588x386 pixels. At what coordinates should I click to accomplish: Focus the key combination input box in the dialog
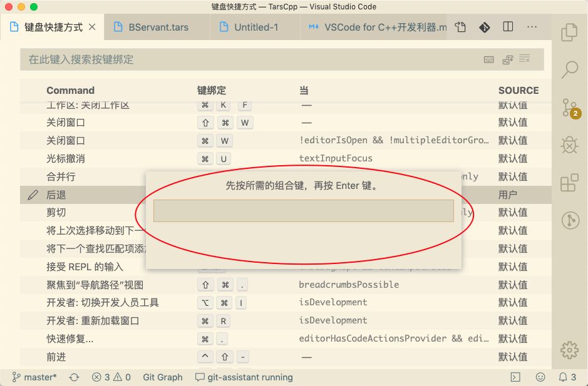(302, 211)
